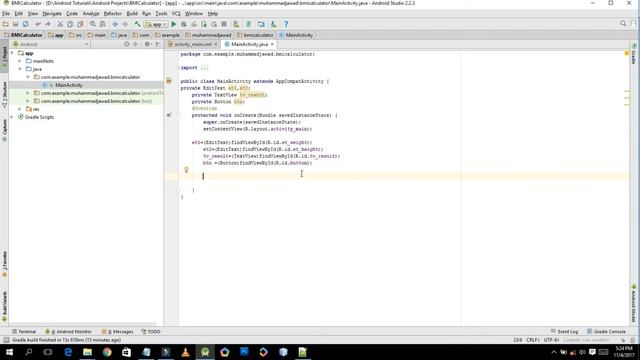This screenshot has height=360, width=640.
Task: Click the Synchronize toolbar icon
Action: coord(25,24)
